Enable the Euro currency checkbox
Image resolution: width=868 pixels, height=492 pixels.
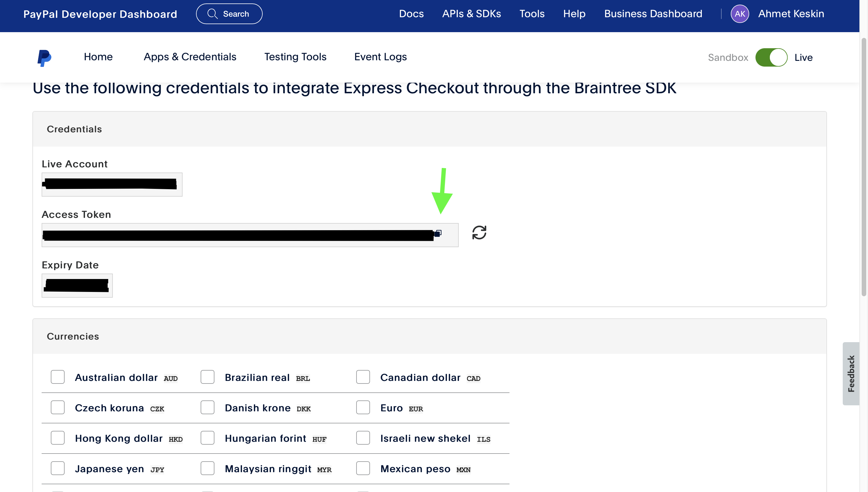(x=363, y=408)
